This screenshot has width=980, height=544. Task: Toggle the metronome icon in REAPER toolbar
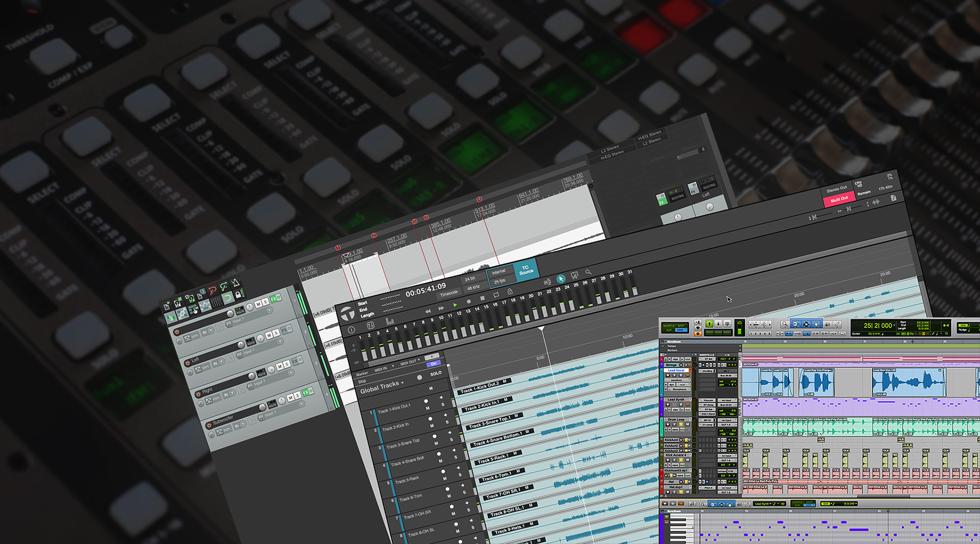pyautogui.click(x=235, y=283)
